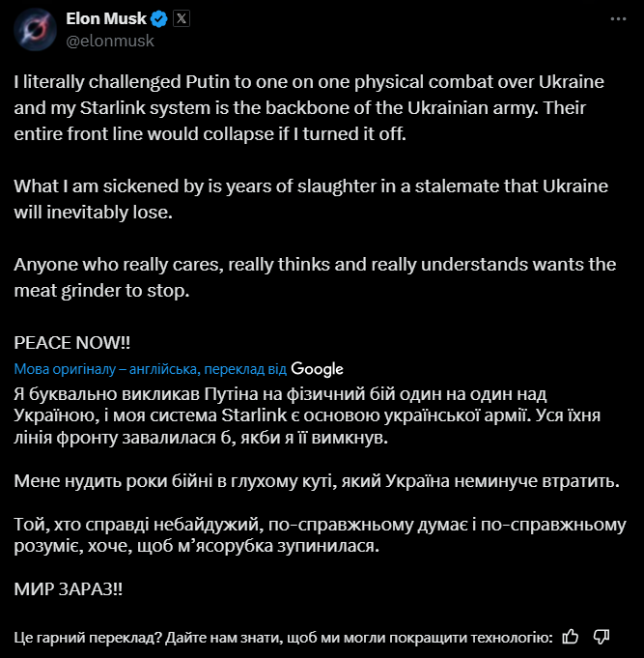644x658 pixels.
Task: Rate the translation with thumbs up
Action: coord(571,636)
